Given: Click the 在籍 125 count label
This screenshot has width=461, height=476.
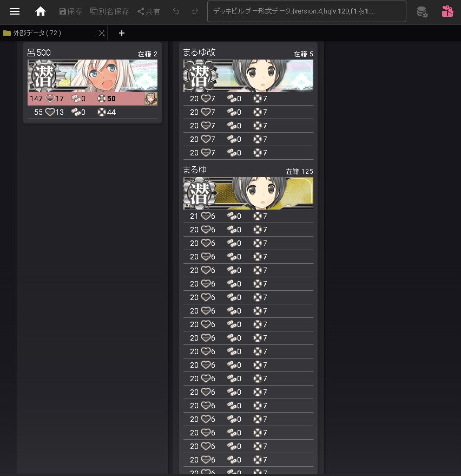Looking at the screenshot, I should (299, 172).
